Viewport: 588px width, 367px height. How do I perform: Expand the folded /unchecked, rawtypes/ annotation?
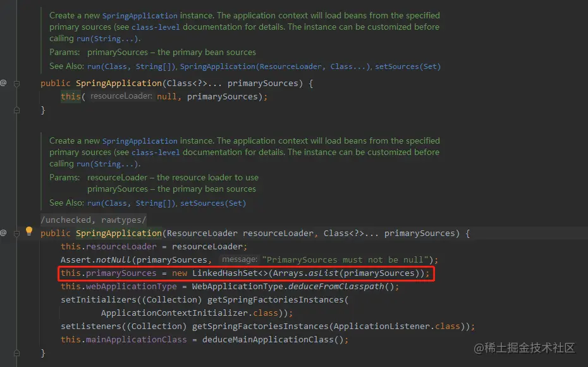tap(94, 220)
